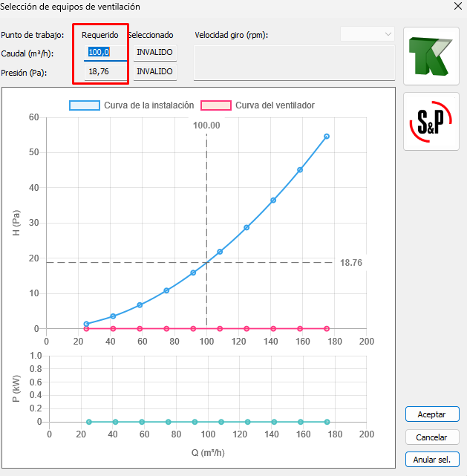Select the green TK manufacturer logo
This screenshot has width=467, height=476.
[431, 57]
